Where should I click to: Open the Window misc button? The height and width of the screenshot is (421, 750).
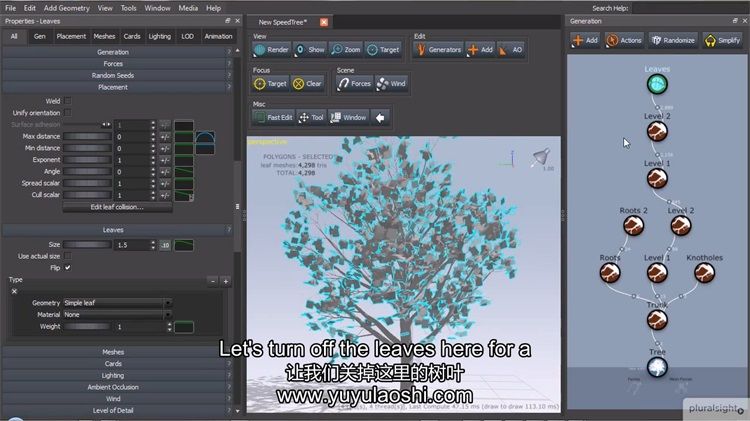[x=349, y=117]
